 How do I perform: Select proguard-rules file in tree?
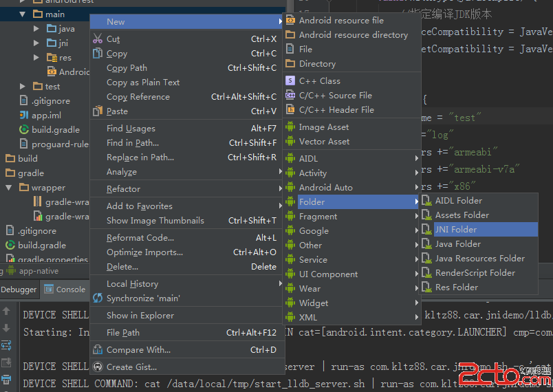pos(54,144)
